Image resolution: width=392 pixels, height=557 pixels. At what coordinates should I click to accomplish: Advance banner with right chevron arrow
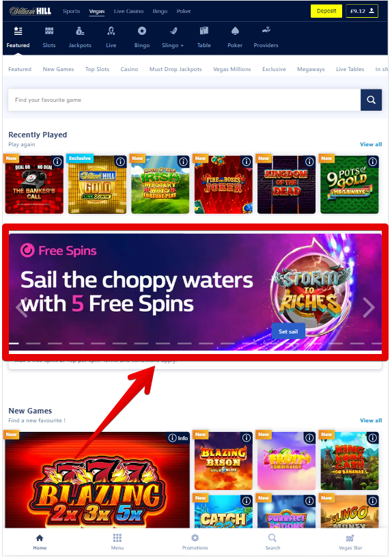[x=369, y=307]
